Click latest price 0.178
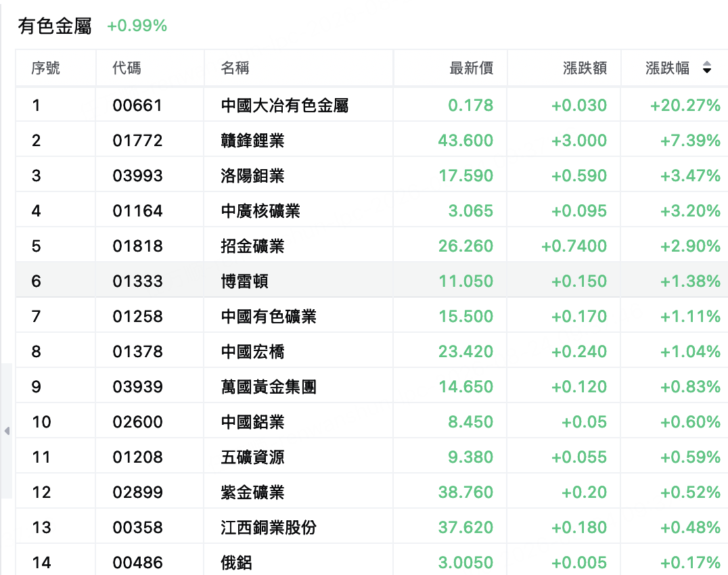 (470, 106)
